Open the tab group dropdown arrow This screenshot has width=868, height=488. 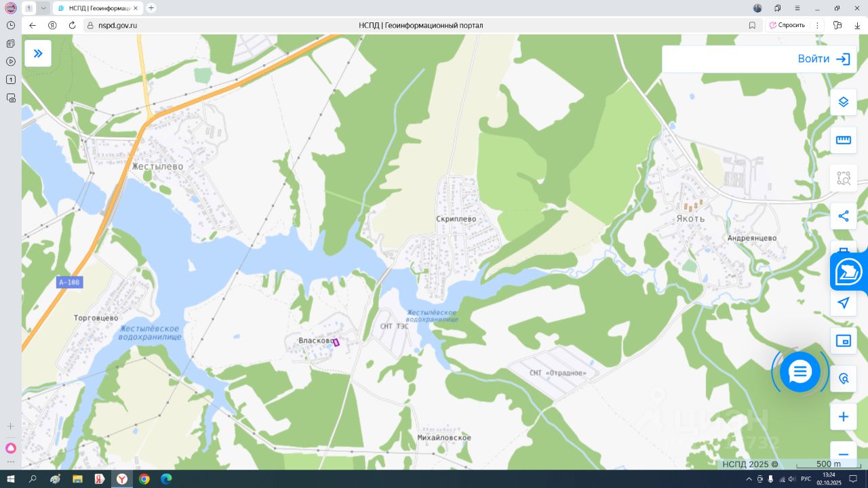[43, 8]
